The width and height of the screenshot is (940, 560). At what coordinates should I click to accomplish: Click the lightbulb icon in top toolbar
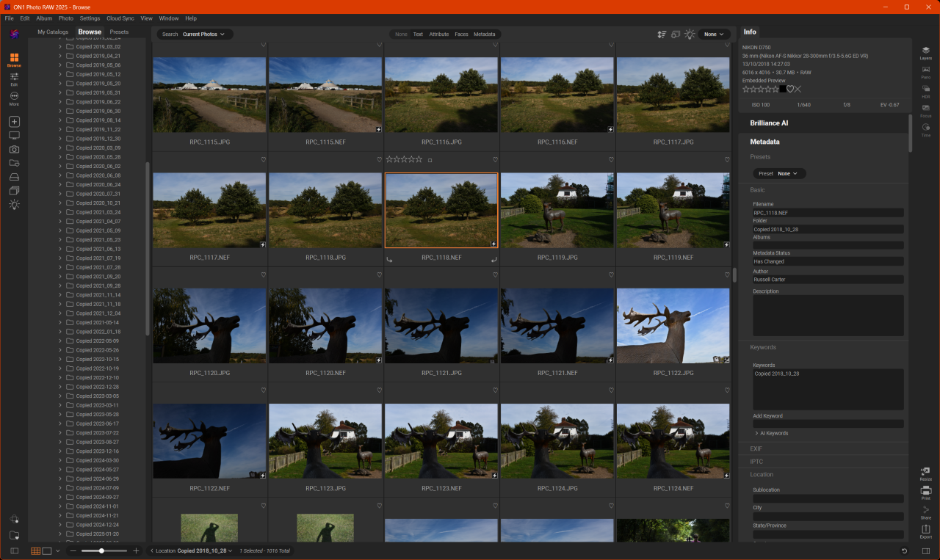(x=690, y=34)
